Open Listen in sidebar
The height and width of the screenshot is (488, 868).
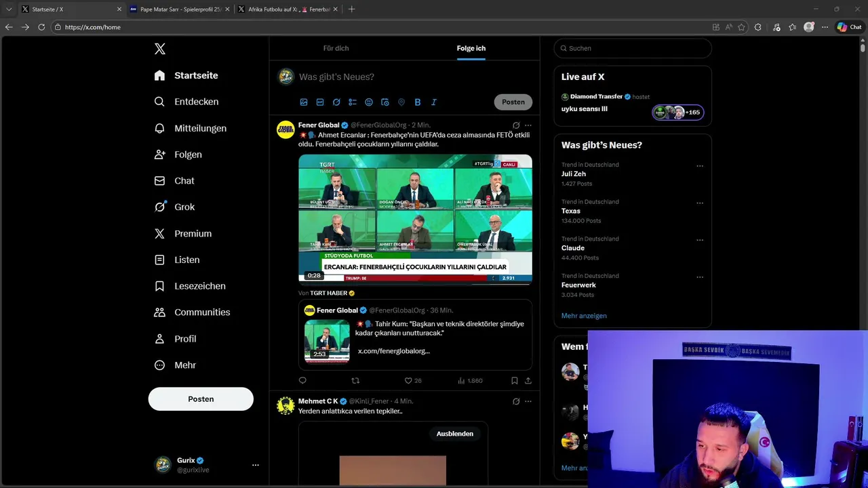[x=176, y=260]
